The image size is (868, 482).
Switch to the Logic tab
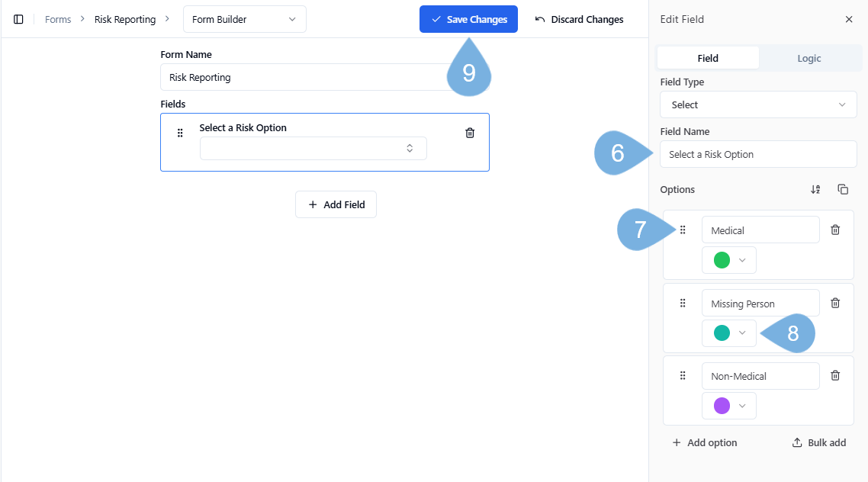click(809, 58)
